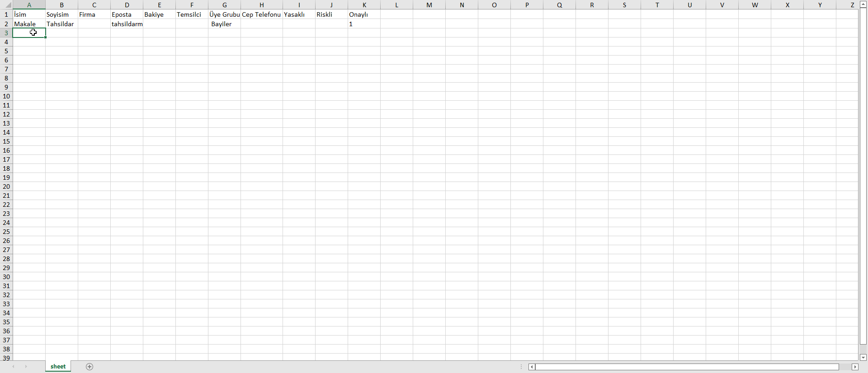Screen dimensions: 868x373
Task: Select the 'Temsilci' header cell
Action: 192,14
